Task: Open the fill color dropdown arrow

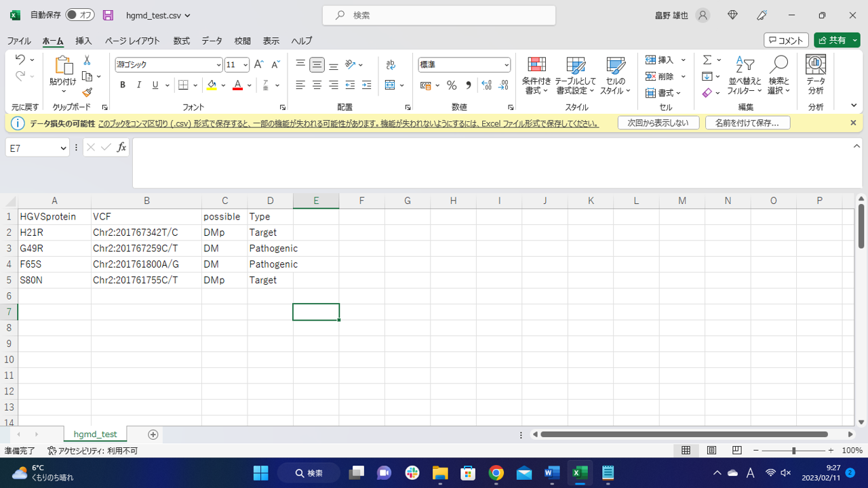Action: [x=223, y=85]
